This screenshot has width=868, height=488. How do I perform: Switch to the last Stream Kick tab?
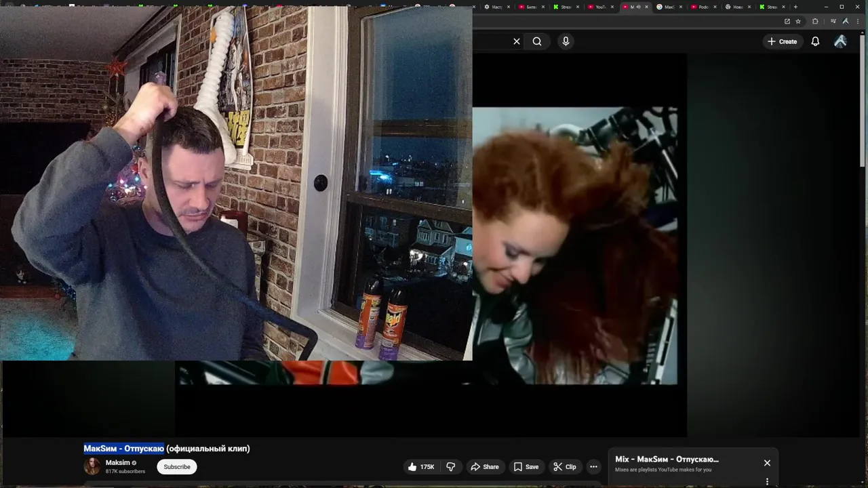tap(772, 7)
